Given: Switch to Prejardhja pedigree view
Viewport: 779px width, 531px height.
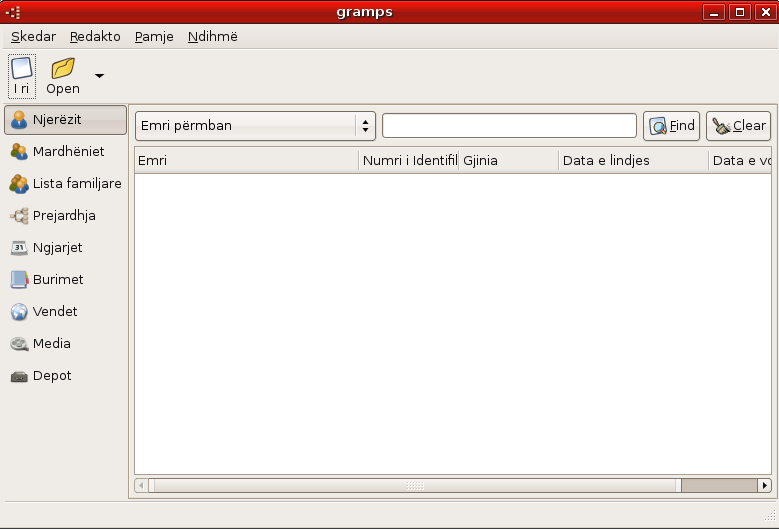Looking at the screenshot, I should [x=66, y=216].
